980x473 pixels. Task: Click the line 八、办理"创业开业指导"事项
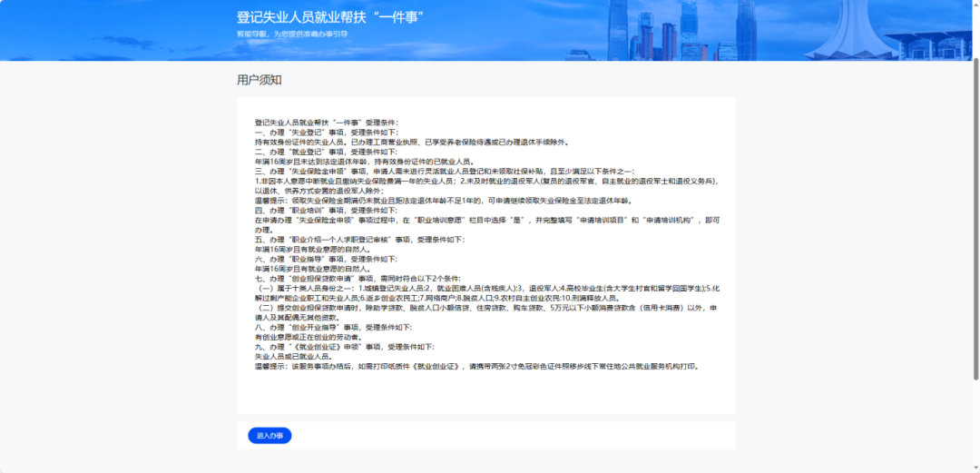(333, 327)
